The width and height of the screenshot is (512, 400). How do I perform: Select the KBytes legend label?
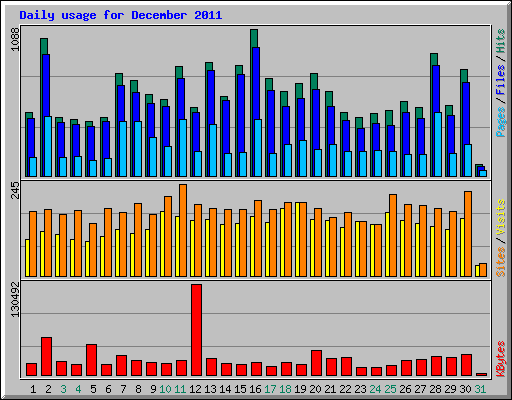tap(500, 359)
